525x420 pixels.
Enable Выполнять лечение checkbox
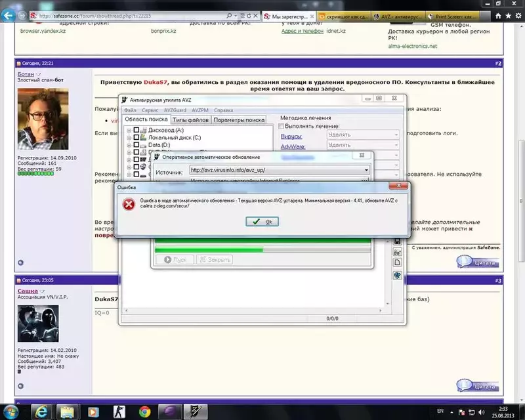coord(282,126)
